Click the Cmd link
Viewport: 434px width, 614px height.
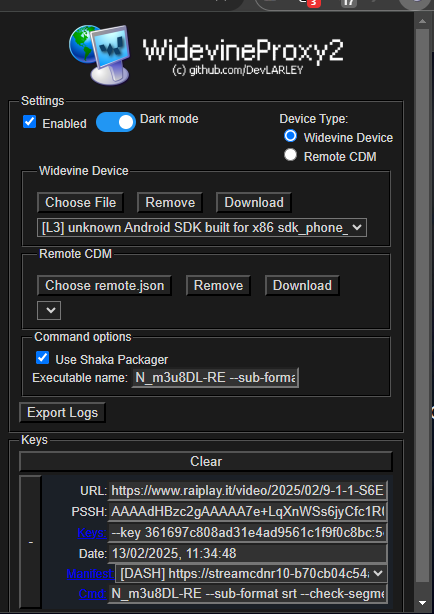pos(92,594)
